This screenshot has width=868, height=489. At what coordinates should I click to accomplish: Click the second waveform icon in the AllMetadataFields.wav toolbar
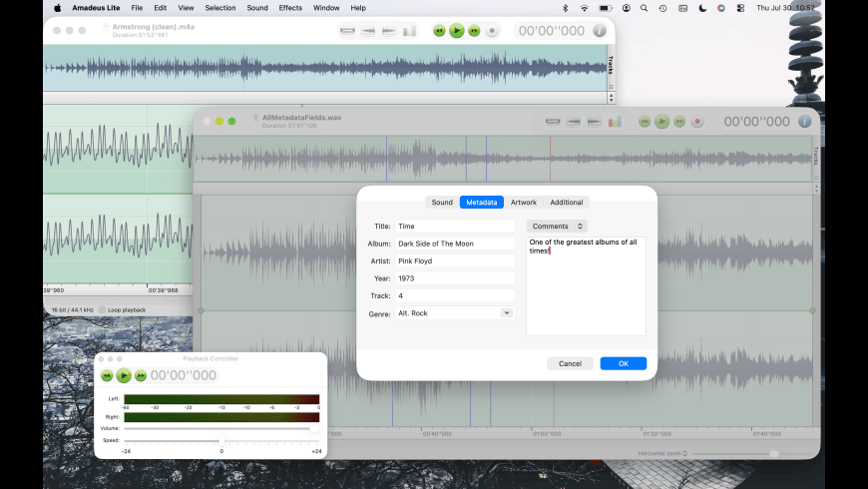point(574,122)
